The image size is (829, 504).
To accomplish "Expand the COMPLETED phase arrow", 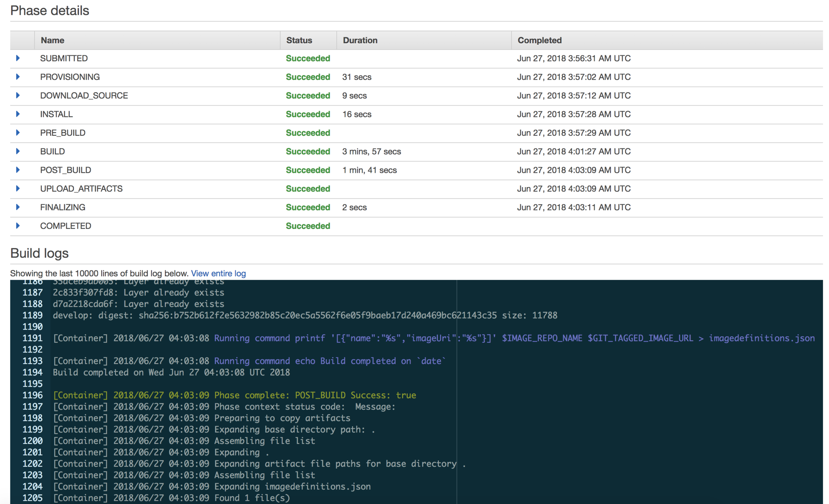I will tap(18, 226).
